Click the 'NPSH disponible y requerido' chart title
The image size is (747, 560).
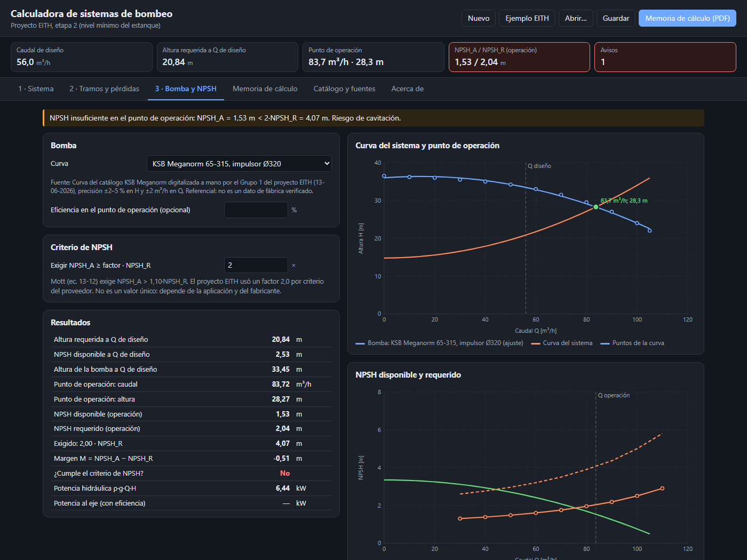click(x=408, y=375)
